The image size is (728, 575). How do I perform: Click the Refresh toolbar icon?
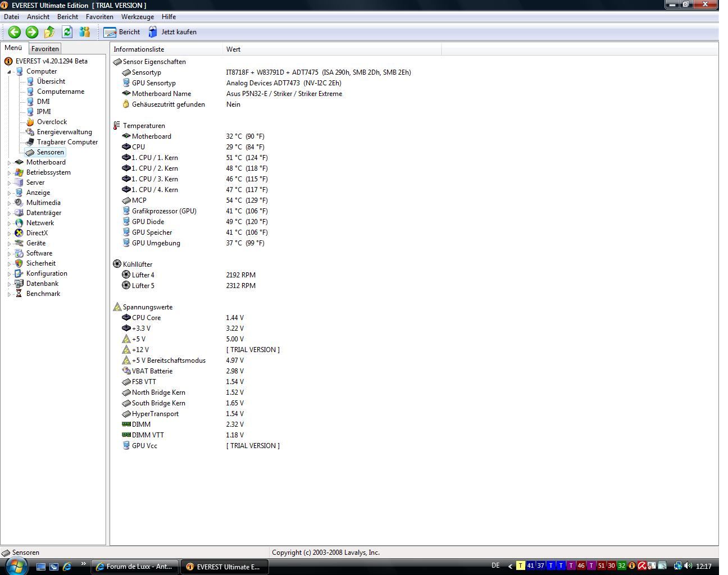coord(67,32)
